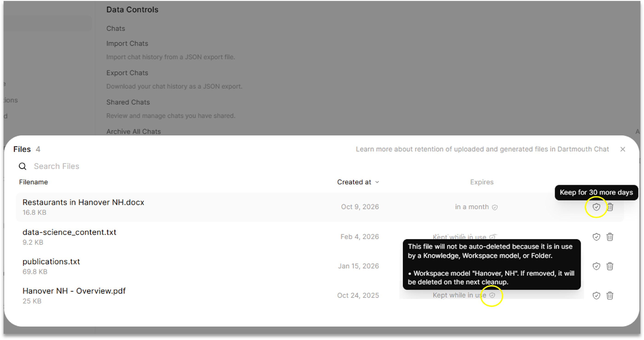The width and height of the screenshot is (644, 340).
Task: Close the Files dialog with X
Action: click(623, 149)
